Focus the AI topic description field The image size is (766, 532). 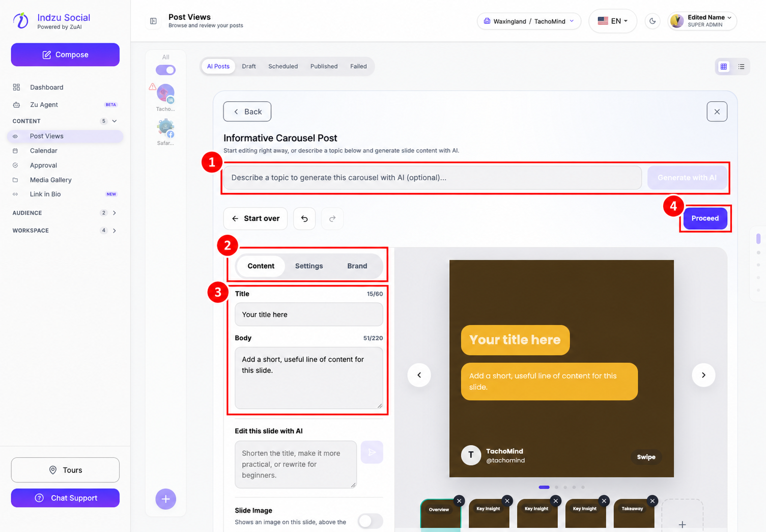[x=433, y=178]
